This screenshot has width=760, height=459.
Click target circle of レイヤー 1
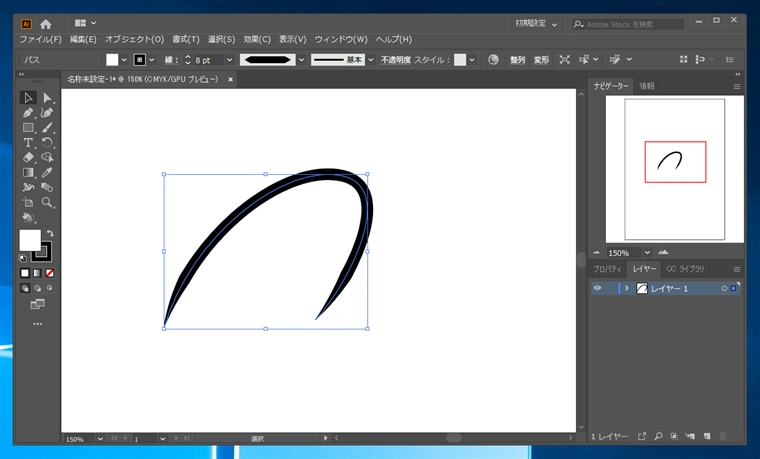pos(724,288)
